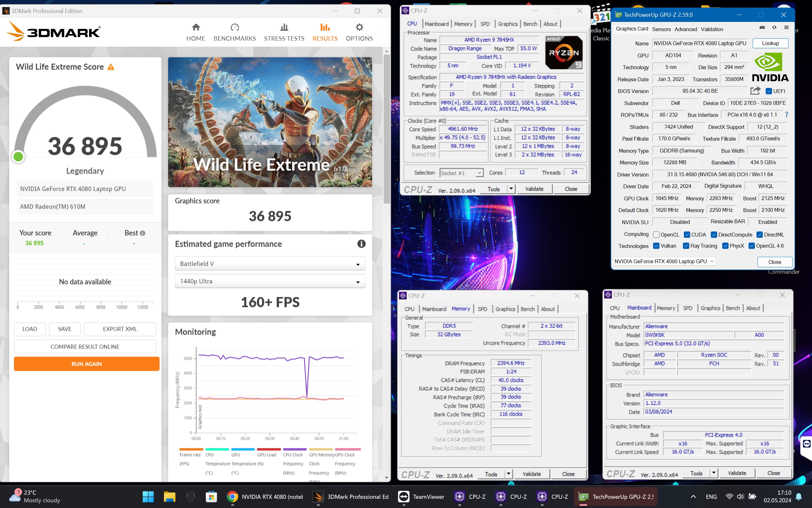Open GPU selection dropdown in GPU-Z
Screen dimensions: 812x508
point(665,261)
